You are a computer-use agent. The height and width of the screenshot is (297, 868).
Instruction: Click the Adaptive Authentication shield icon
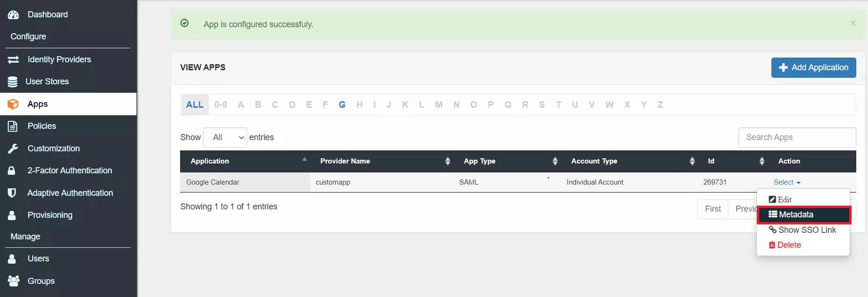[x=12, y=193]
